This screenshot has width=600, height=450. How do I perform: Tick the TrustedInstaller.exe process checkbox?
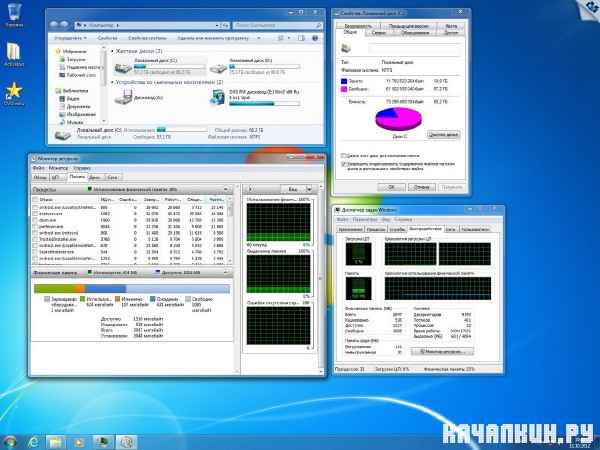tap(35, 239)
